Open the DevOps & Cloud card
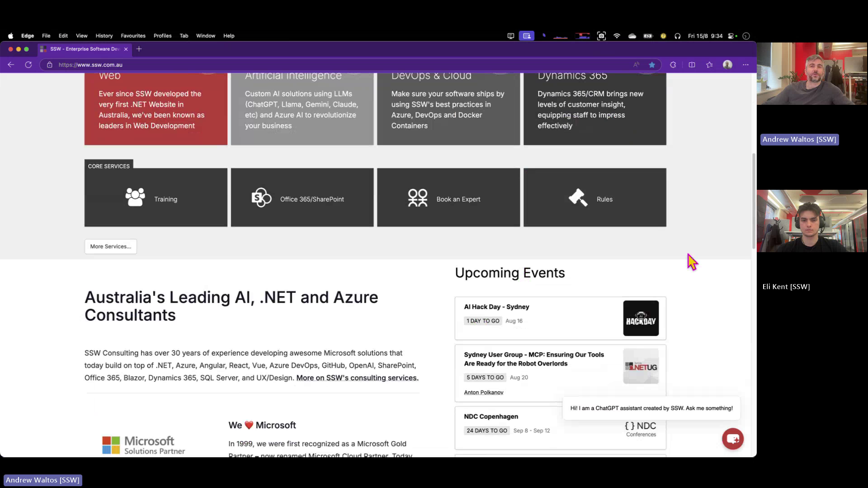 tap(448, 109)
